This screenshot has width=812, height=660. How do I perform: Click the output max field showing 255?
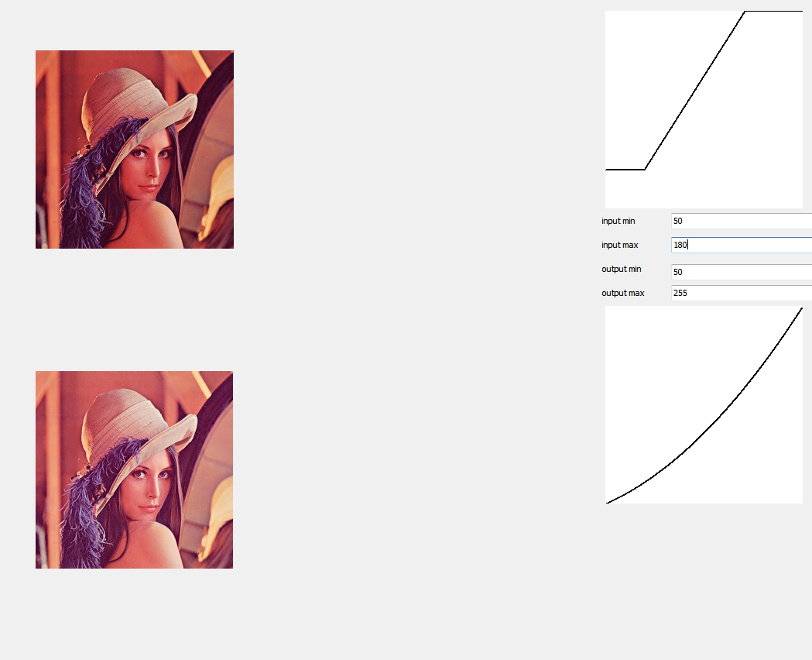[742, 293]
